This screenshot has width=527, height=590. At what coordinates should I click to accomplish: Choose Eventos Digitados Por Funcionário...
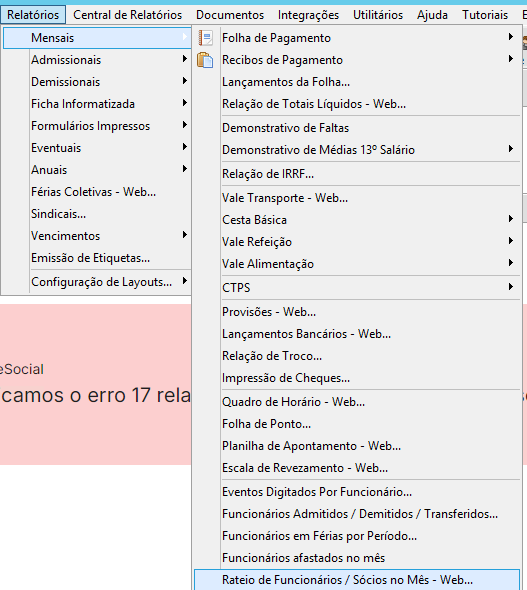[357, 492]
